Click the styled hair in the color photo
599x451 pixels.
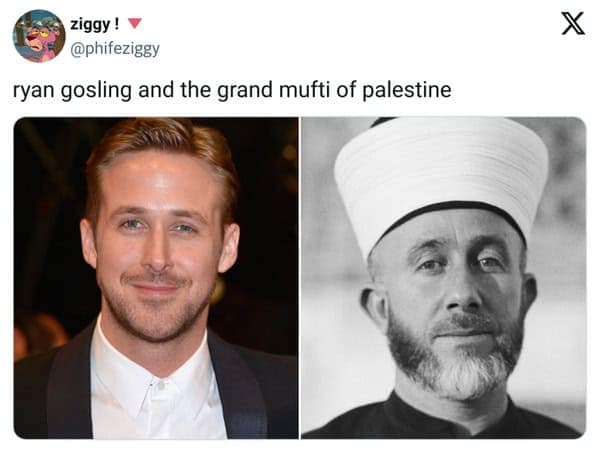pyautogui.click(x=160, y=153)
